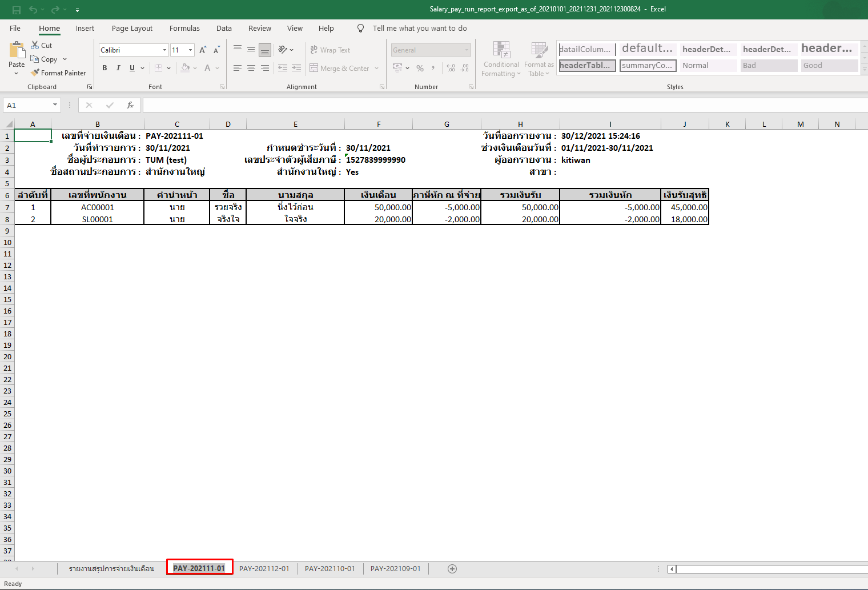The image size is (868, 590).
Task: Click the Increase Font Size icon
Action: [202, 50]
